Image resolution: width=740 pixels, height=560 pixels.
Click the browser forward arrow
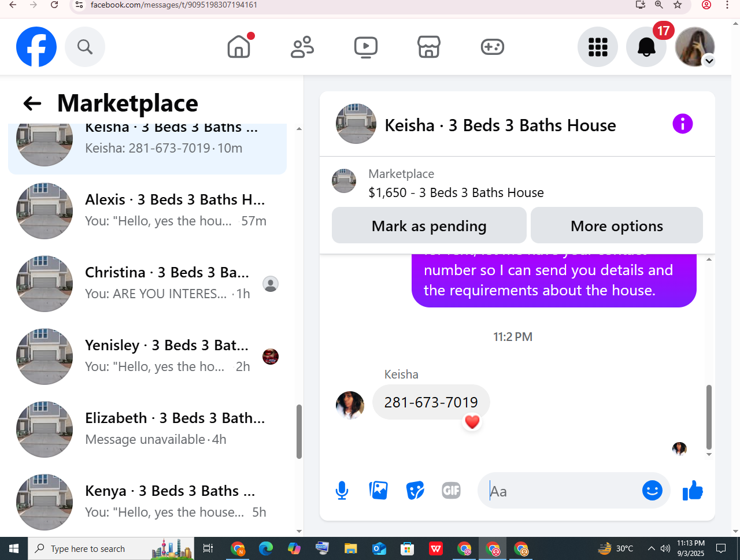click(34, 5)
